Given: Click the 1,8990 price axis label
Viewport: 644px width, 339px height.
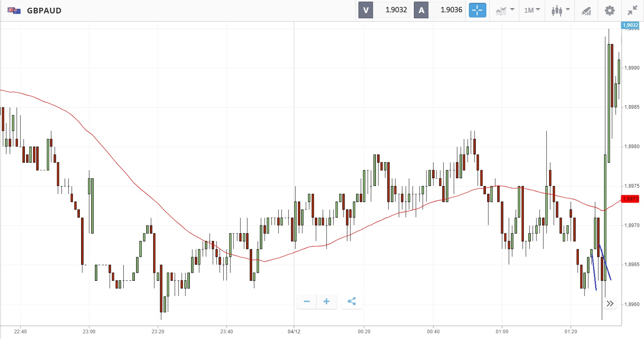Looking at the screenshot, I should tap(632, 68).
